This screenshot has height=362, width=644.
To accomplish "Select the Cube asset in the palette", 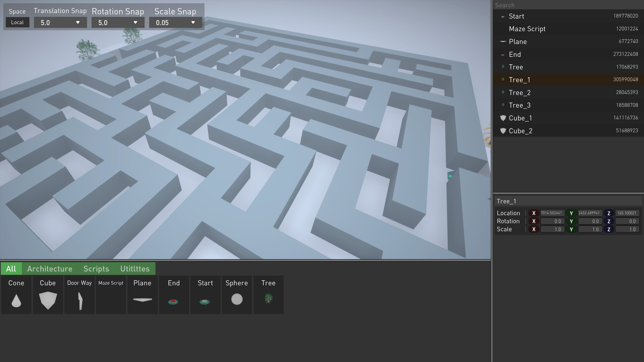I will point(48,295).
